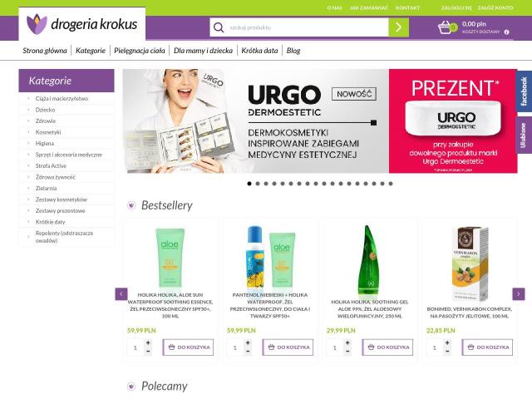Open the shopping basket icon
The image size is (532, 399).
pyautogui.click(x=445, y=27)
